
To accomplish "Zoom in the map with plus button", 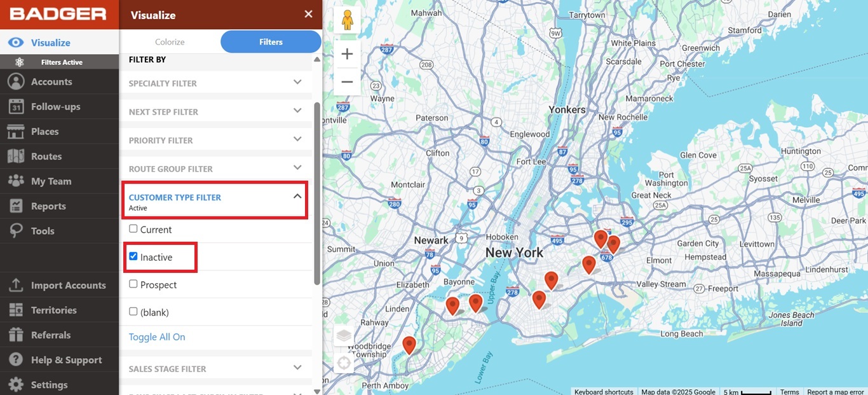I will [347, 54].
